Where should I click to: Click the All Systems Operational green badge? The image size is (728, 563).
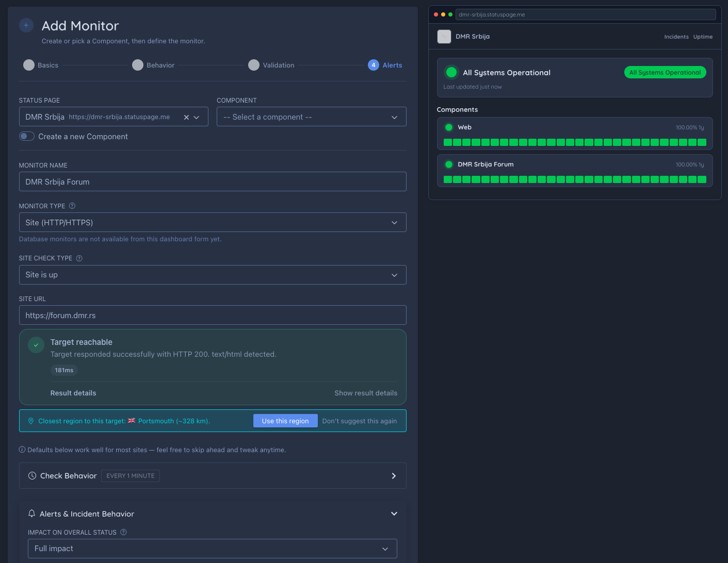coord(665,73)
